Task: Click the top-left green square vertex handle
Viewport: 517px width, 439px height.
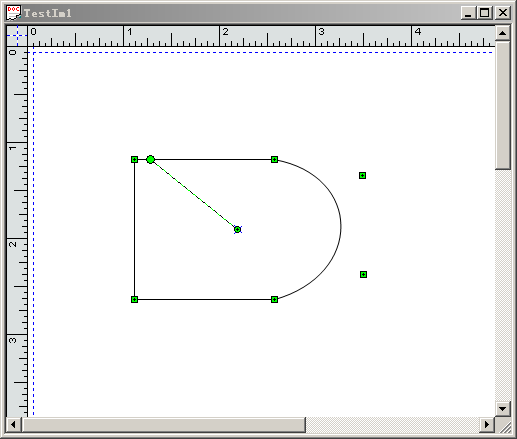Action: [x=134, y=160]
